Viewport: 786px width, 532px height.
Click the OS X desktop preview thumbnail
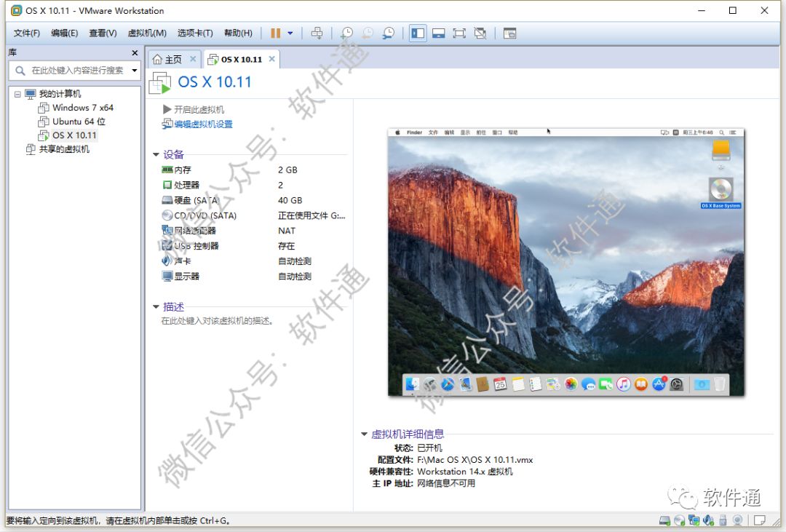pyautogui.click(x=566, y=262)
